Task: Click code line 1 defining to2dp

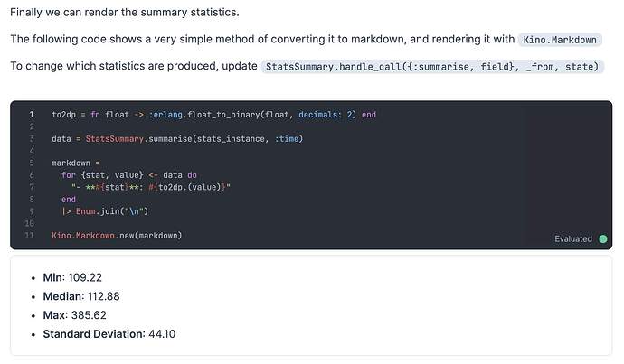Action: coord(213,115)
